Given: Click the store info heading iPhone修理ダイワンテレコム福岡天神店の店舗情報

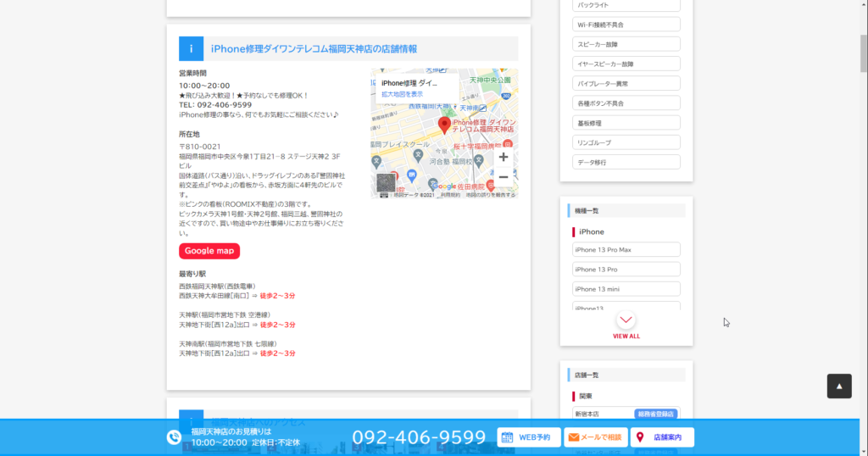Looking at the screenshot, I should 314,48.
